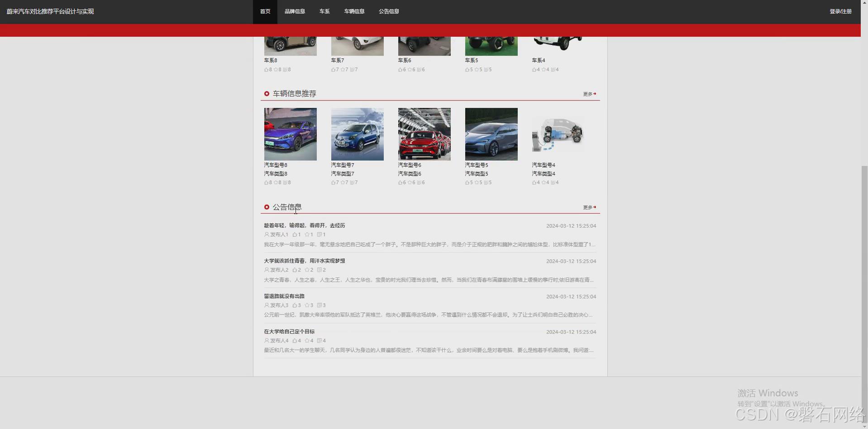Click thumbs-up icon under 车系5
Viewport: 868px width, 429px height.
coord(467,70)
